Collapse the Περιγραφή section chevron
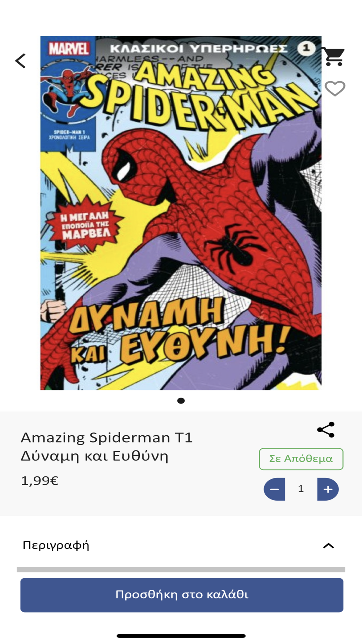The image size is (362, 644). (328, 546)
